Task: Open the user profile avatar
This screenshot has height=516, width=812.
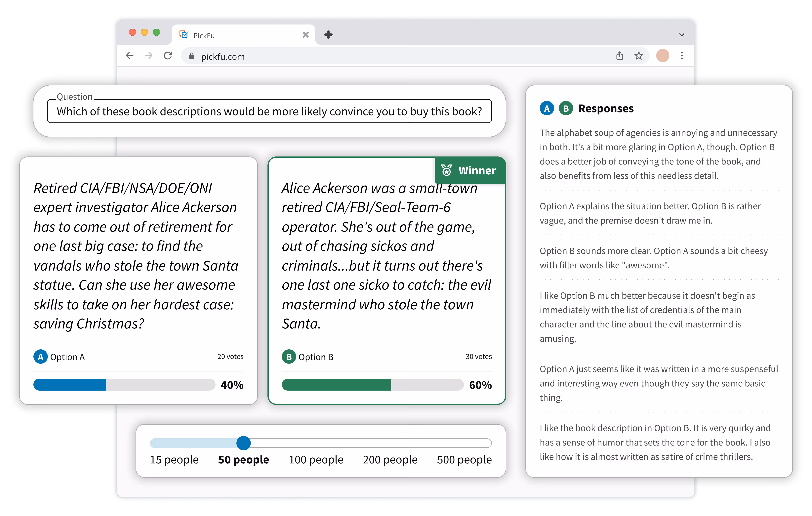Action: 662,56
